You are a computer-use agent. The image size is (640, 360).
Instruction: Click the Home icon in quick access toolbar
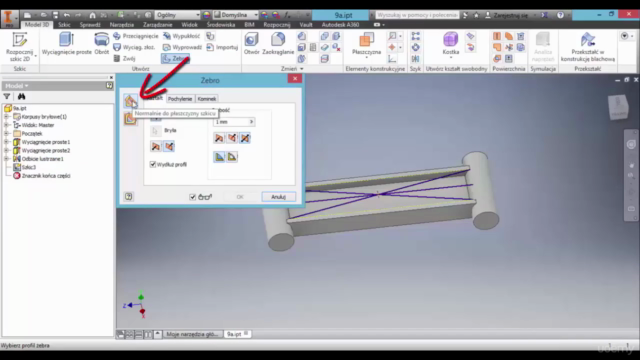point(92,15)
